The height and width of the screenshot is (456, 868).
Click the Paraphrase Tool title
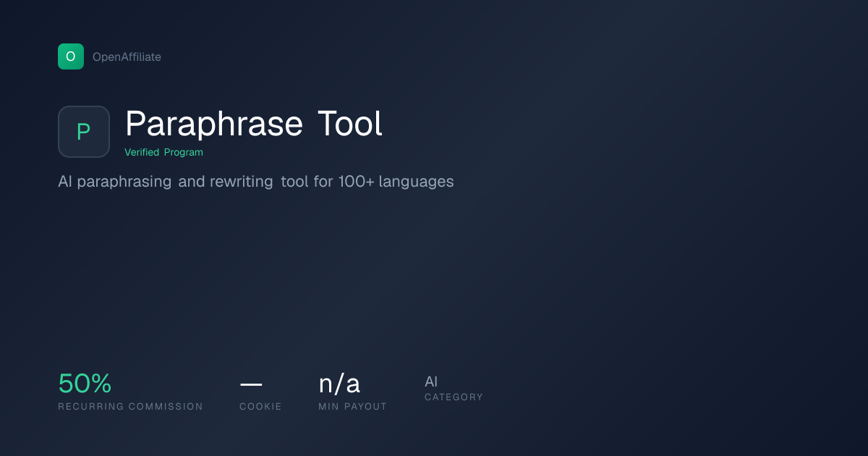(254, 124)
